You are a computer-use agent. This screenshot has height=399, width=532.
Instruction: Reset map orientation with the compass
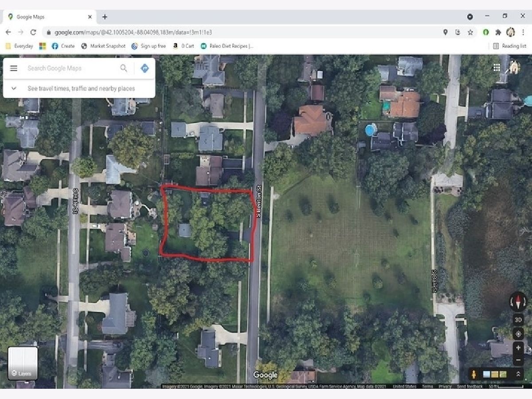click(x=518, y=302)
